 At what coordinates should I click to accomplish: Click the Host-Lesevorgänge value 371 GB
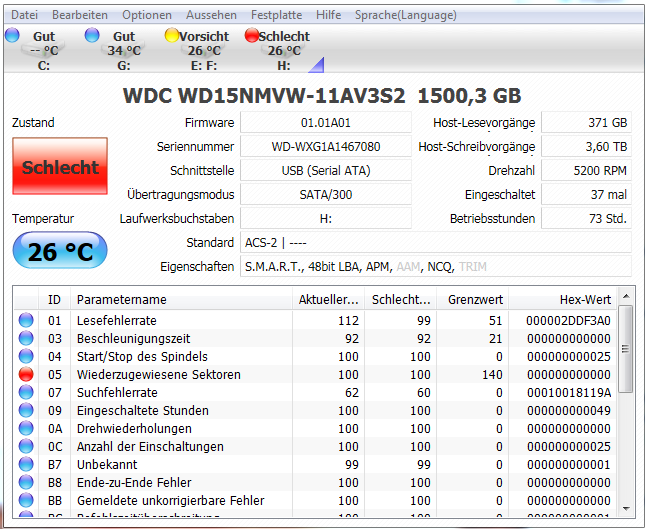(586, 123)
